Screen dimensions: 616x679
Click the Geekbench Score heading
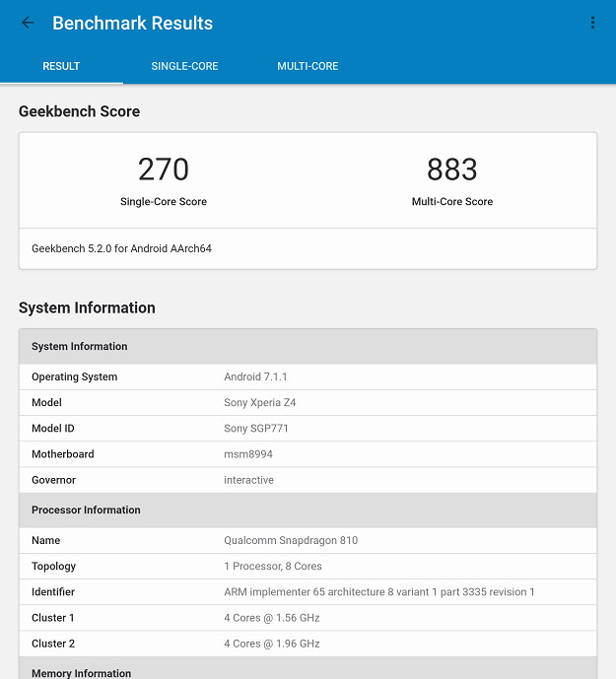pos(79,111)
